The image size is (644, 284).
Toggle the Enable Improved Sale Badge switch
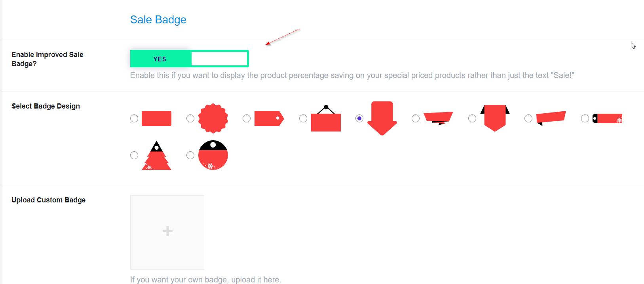189,59
